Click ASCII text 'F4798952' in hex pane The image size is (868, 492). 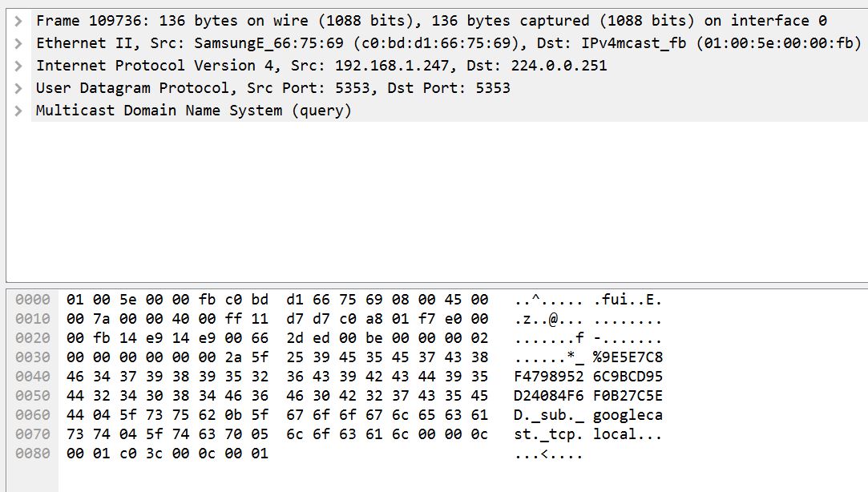click(x=548, y=377)
